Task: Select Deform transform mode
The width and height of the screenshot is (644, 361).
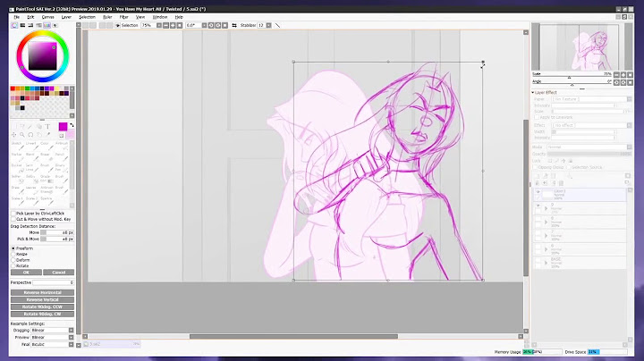Action: coord(13,260)
